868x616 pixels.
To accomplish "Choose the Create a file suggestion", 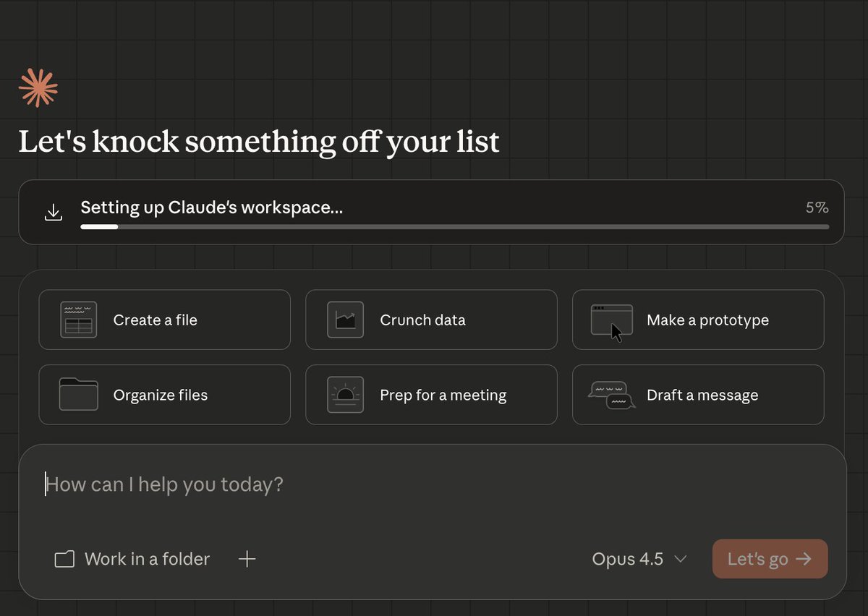I will coord(164,320).
